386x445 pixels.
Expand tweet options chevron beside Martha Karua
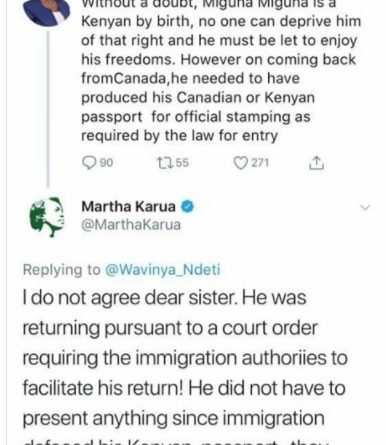pos(365,208)
